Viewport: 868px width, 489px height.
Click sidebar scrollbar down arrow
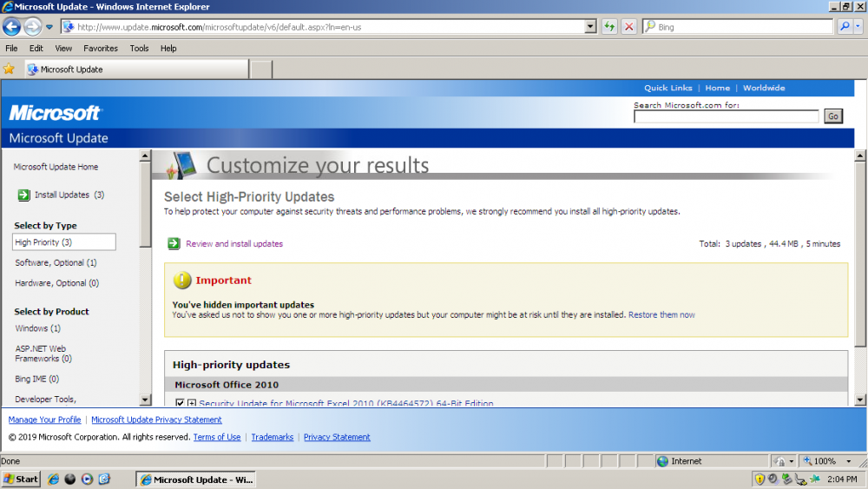pyautogui.click(x=145, y=400)
